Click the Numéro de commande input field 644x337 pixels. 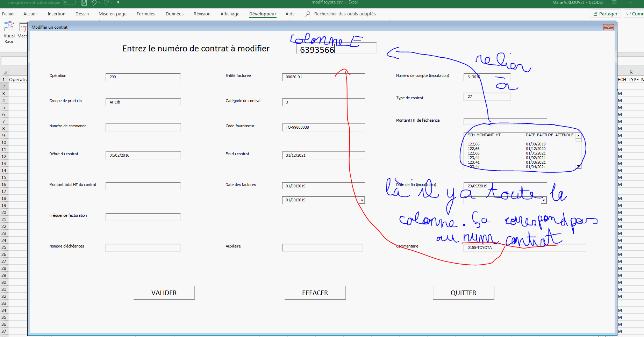[143, 128]
